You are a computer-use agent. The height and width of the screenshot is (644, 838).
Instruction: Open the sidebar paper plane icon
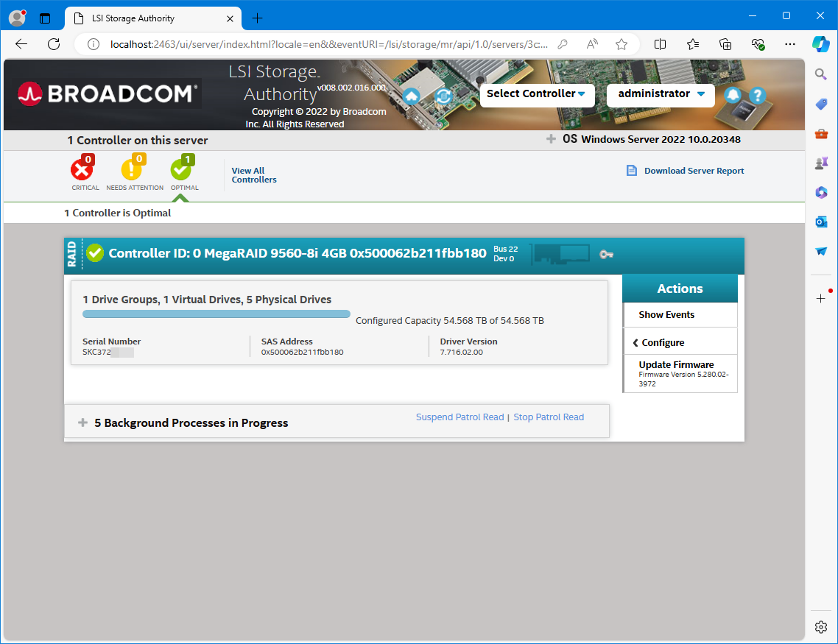click(x=821, y=251)
